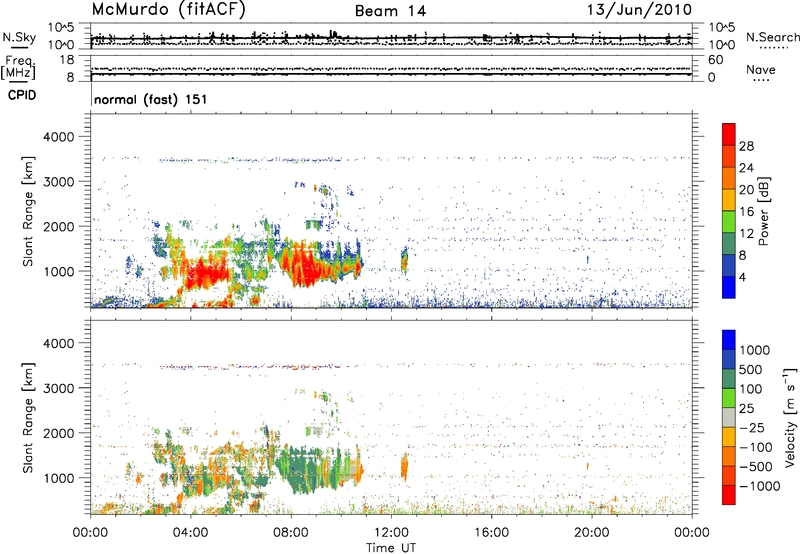Click the McMurdo (fitACF) plot title
Image resolution: width=800 pixels, height=554 pixels.
[x=168, y=10]
